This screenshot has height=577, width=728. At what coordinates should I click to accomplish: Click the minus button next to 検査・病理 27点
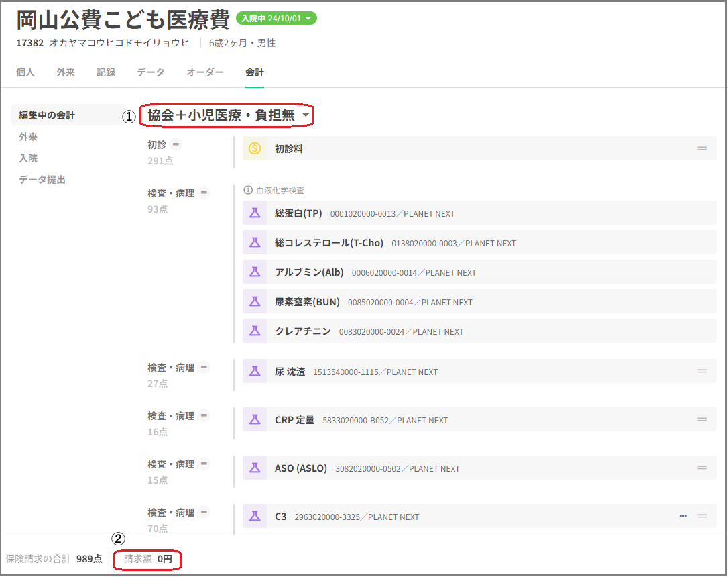(x=204, y=367)
